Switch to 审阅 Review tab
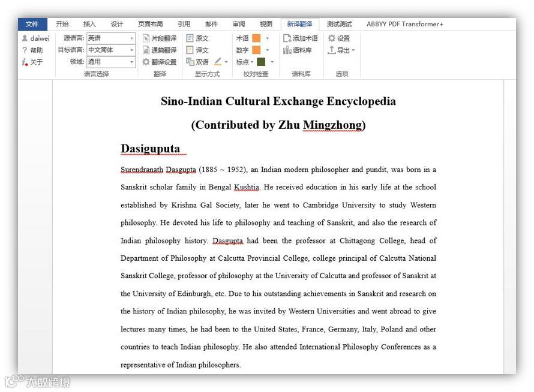This screenshot has height=392, width=534. (x=239, y=24)
